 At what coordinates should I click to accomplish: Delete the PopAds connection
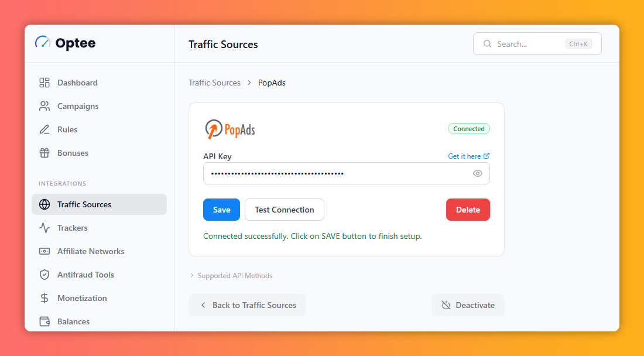468,210
